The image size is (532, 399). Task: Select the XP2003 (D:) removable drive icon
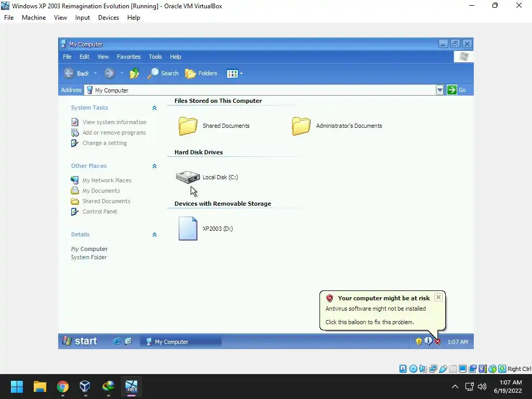click(188, 229)
